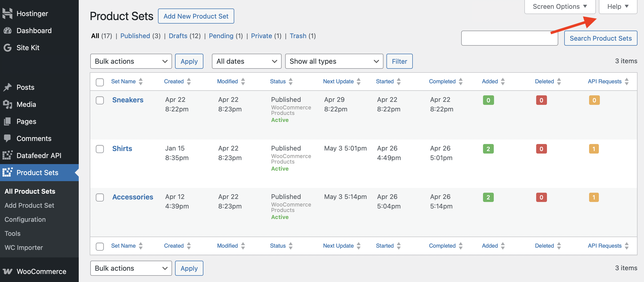Click the Site Kit Google icon
This screenshot has height=282, width=644.
[x=8, y=48]
